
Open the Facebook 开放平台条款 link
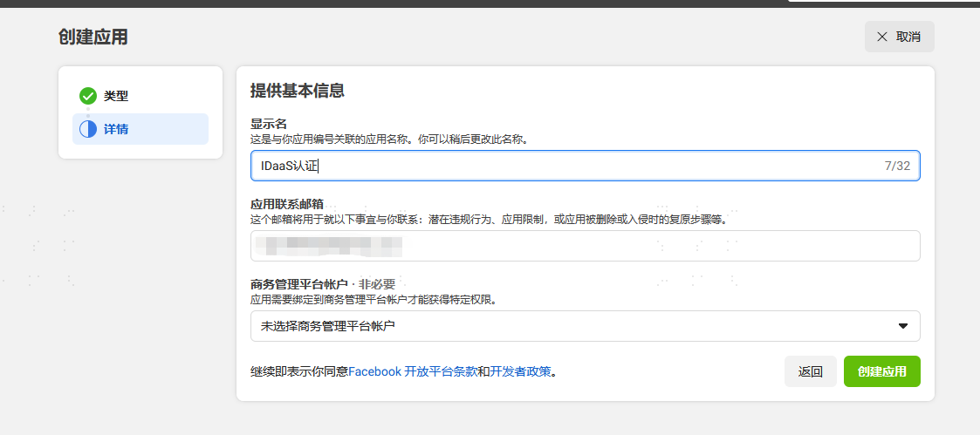pos(413,372)
